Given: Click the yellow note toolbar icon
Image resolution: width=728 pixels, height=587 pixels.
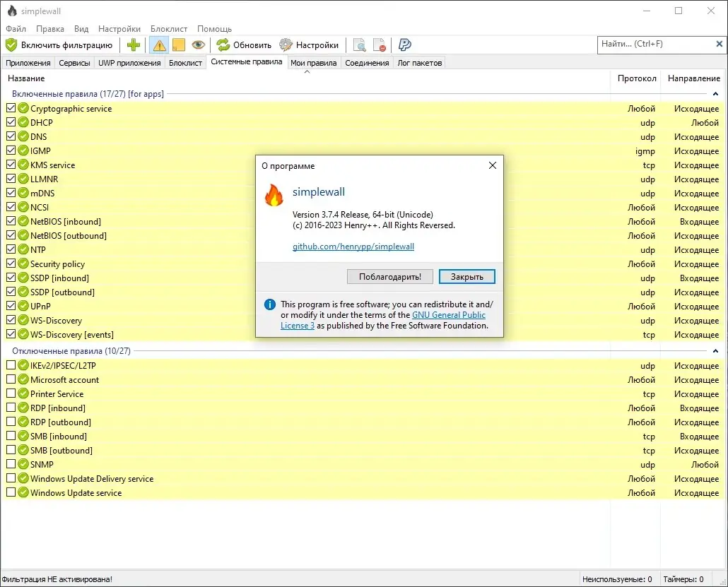Looking at the screenshot, I should click(x=179, y=45).
